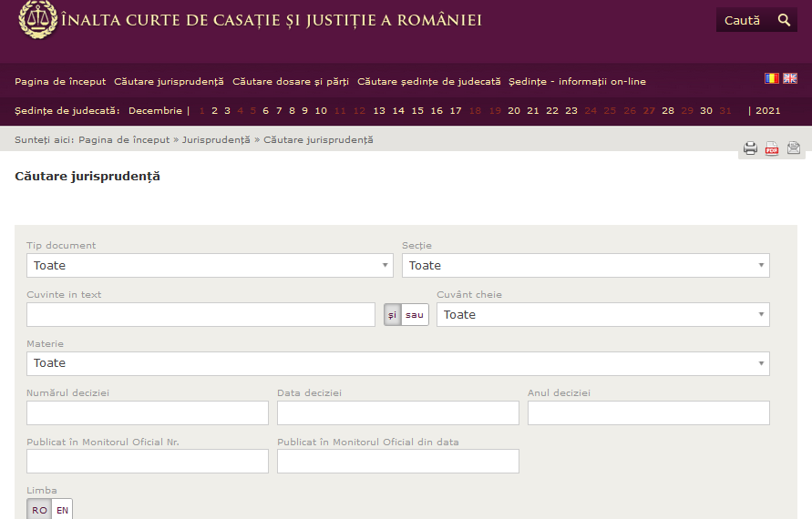Screen dimensions: 812x519
Task: Select day 13 in sessions calendar
Action: pyautogui.click(x=379, y=111)
